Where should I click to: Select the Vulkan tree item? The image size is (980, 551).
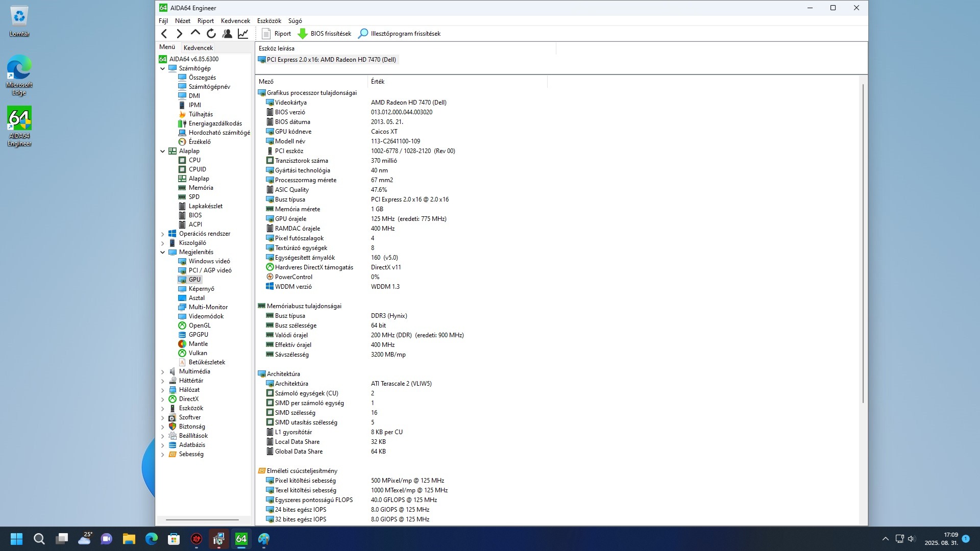point(198,353)
